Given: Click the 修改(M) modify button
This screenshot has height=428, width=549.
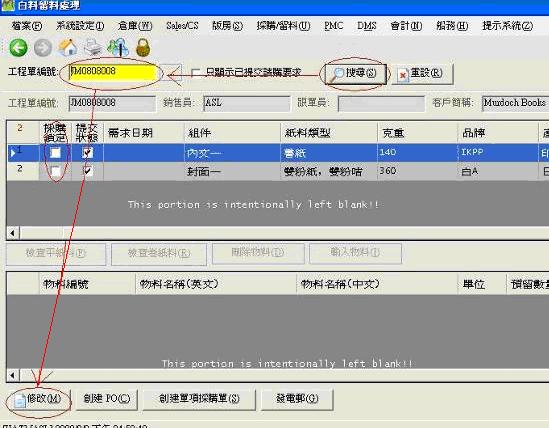Looking at the screenshot, I should [38, 399].
